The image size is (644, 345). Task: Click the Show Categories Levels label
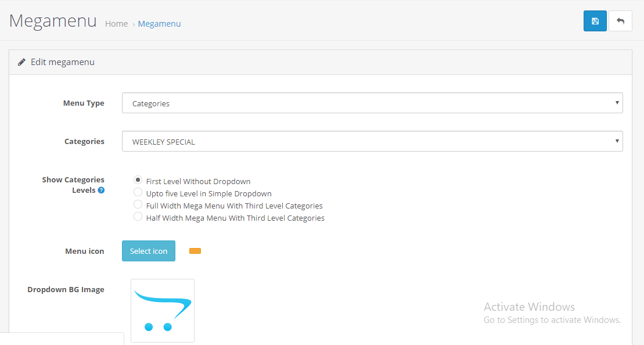(73, 185)
